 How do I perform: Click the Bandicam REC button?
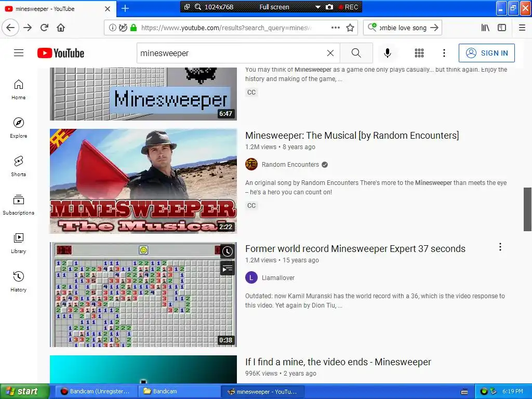click(x=349, y=7)
